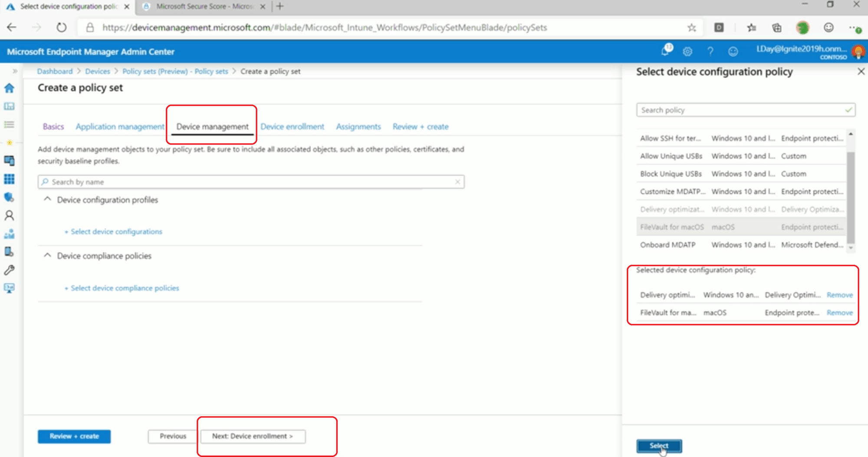Open the Home page from sidebar
Viewport: 868px width, 457px height.
10,88
